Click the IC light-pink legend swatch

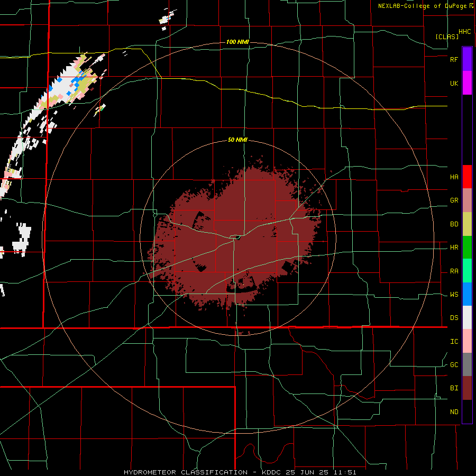467,341
